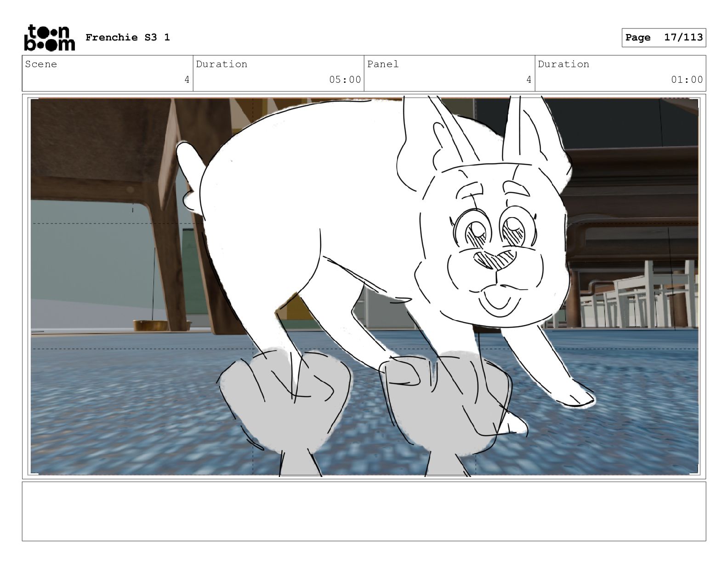This screenshot has height=563, width=728.
Task: Click the empty notes box below the panel
Action: [x=364, y=511]
